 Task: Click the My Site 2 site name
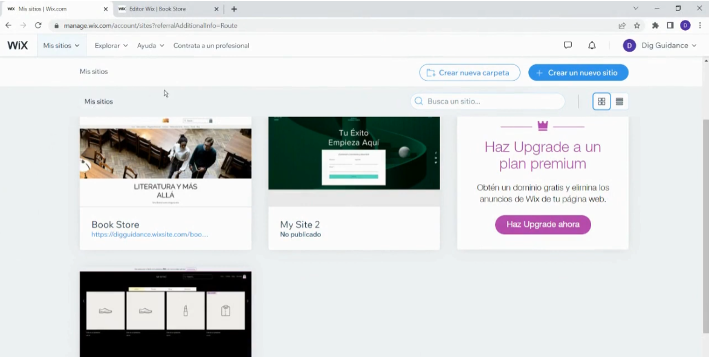click(x=300, y=225)
